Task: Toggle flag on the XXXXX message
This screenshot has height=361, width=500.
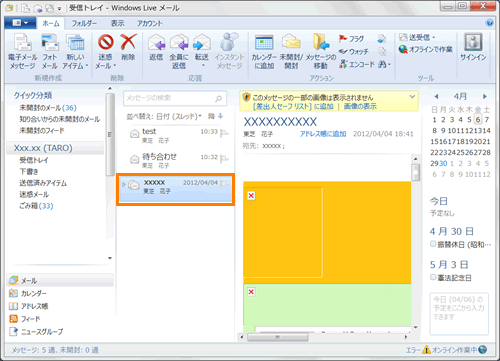Action: pos(224,183)
